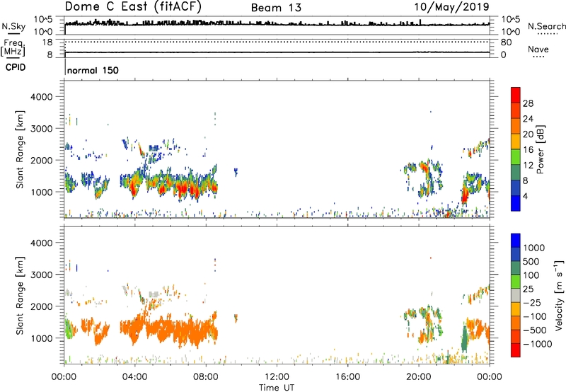566x392 pixels.
Task: Select the '500' label on the velocity colorbar
Action: [531, 261]
